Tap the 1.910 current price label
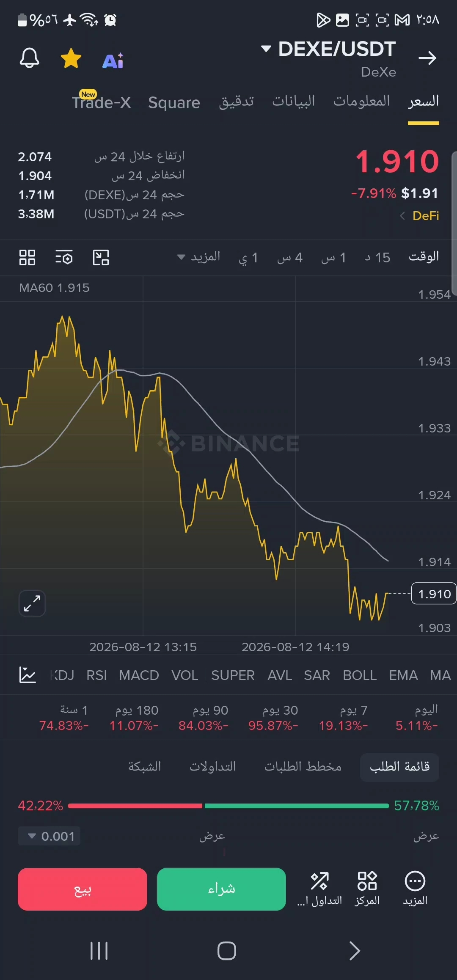 point(434,594)
